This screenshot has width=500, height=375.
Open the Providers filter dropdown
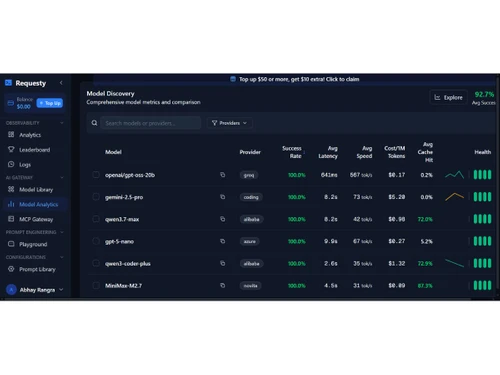click(229, 123)
